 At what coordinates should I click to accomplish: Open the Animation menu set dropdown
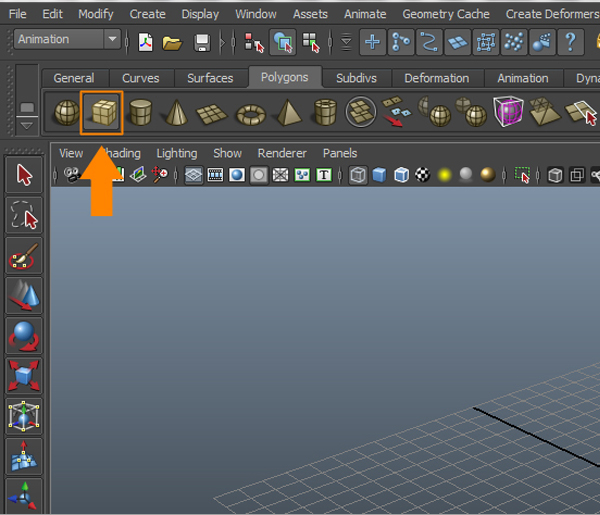(x=67, y=39)
